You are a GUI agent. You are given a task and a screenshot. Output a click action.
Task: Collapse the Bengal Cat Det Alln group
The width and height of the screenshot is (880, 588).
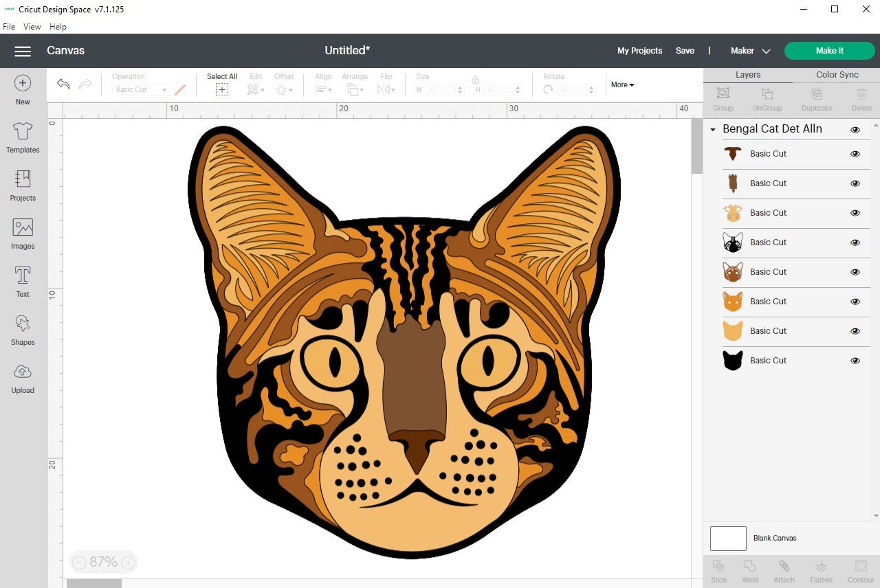tap(712, 129)
